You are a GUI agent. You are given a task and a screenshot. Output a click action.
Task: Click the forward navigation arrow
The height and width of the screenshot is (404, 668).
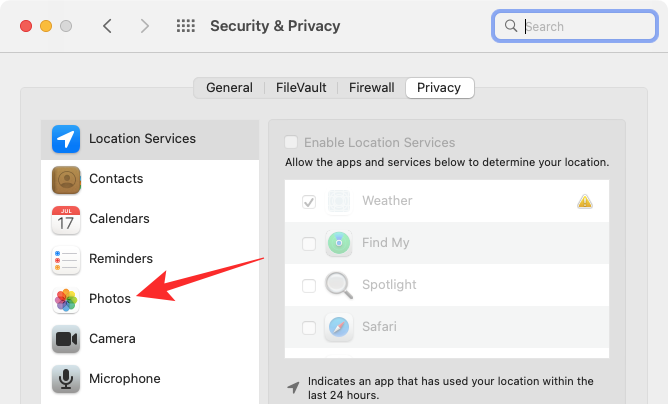pos(144,26)
